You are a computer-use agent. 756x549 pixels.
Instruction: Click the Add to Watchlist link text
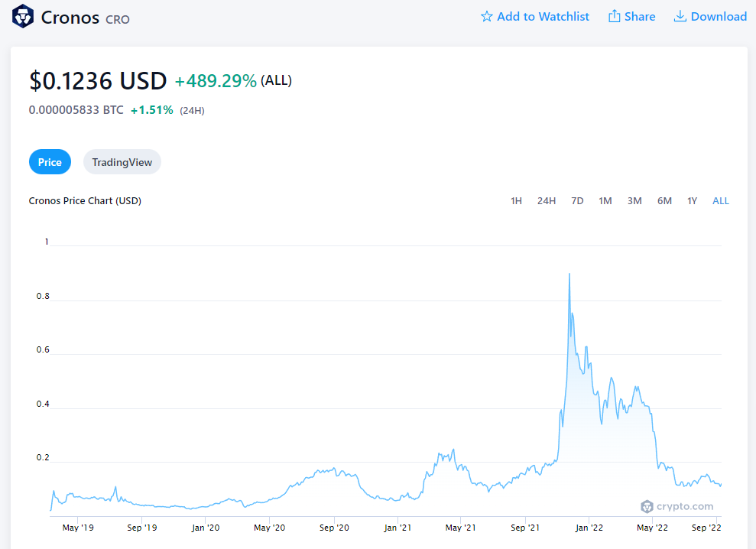543,17
